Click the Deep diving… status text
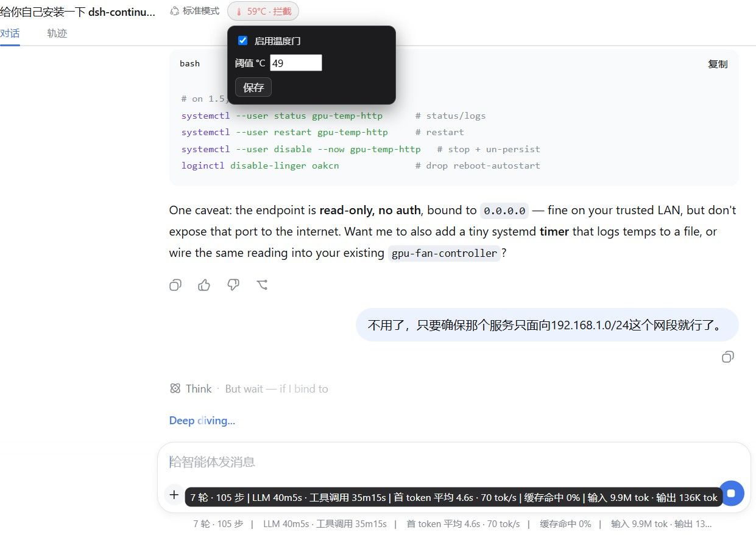This screenshot has width=756, height=535. (202, 421)
